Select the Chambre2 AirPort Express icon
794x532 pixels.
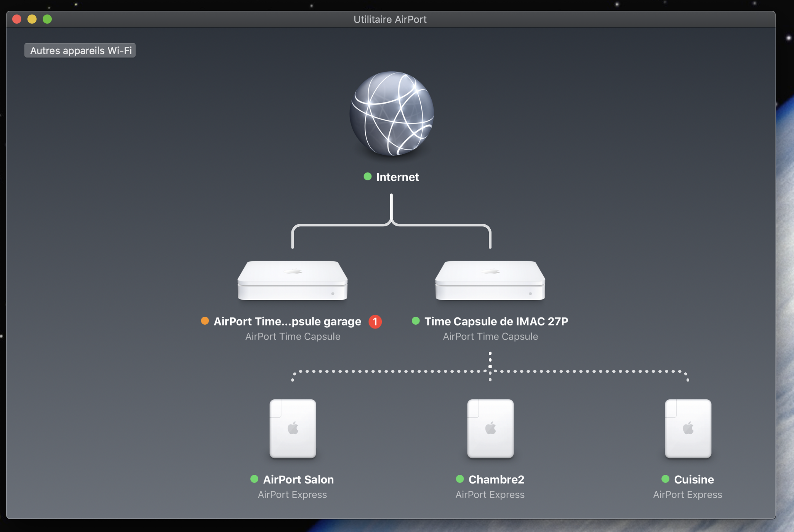click(x=490, y=428)
